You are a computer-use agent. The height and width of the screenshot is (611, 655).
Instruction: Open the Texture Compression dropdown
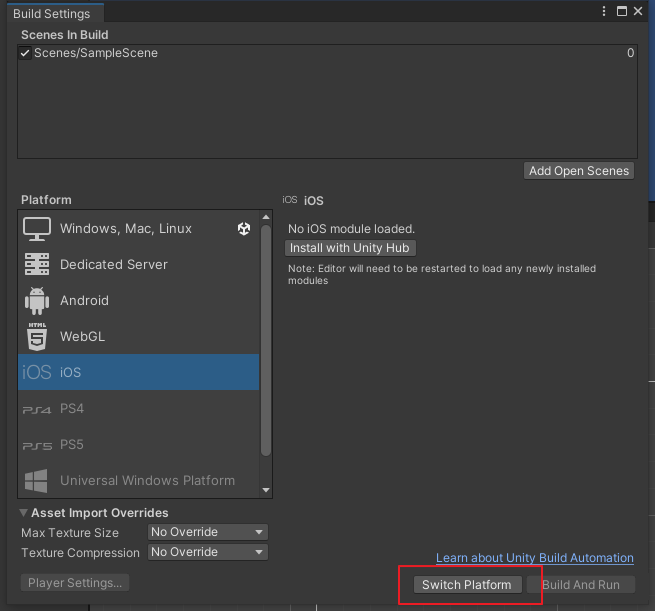click(x=208, y=552)
